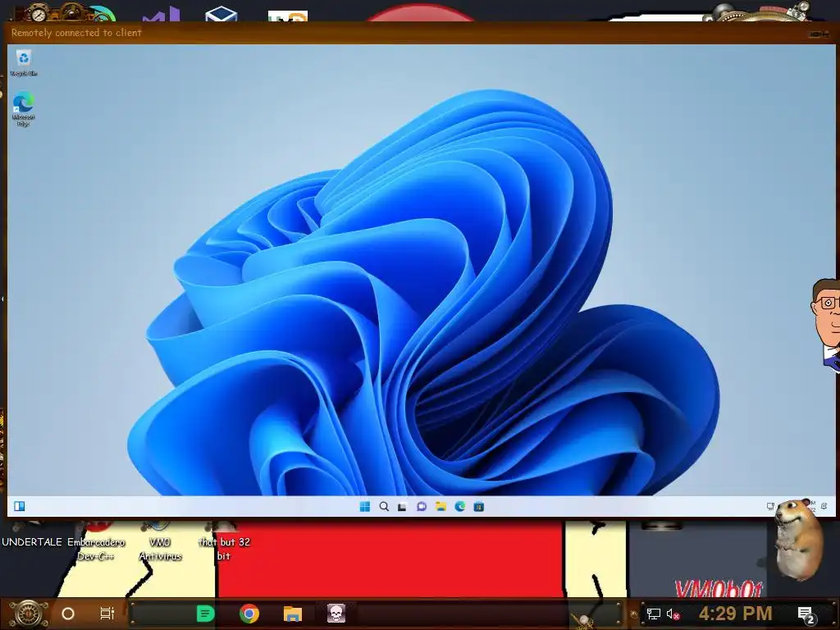Click the remote window title-bar control
Screen dimensions: 840x630
(818, 34)
